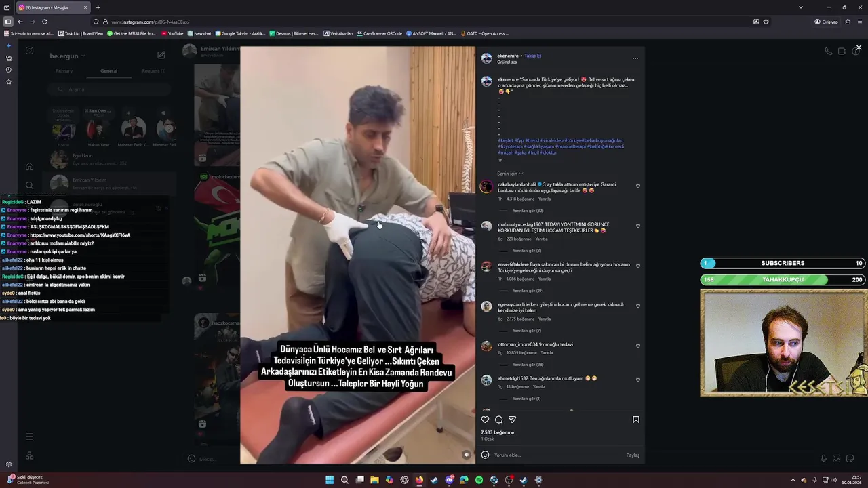Expand 3 replies under mahmutyucedag1907 comment
Image resolution: width=868 pixels, height=488 pixels.
click(x=527, y=251)
